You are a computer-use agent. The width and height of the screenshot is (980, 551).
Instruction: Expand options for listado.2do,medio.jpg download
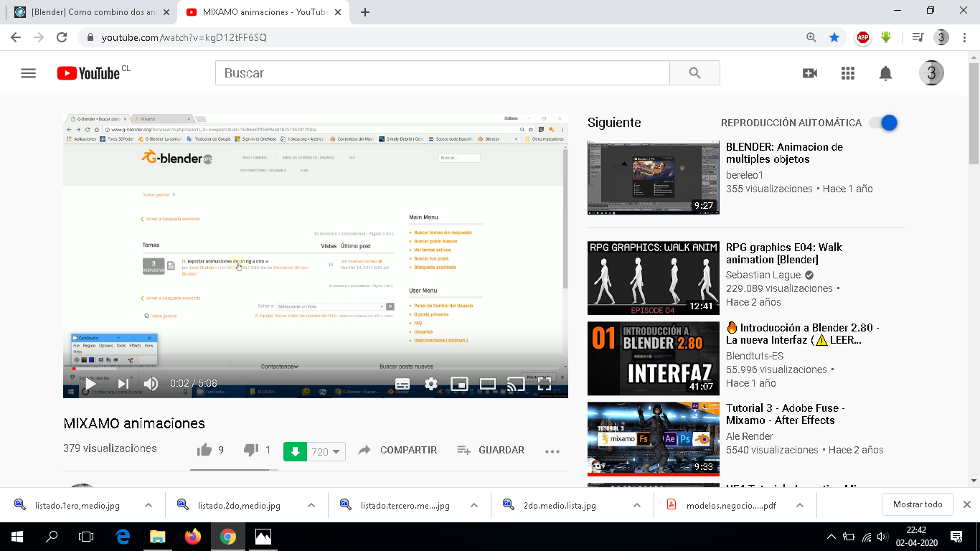pos(311,505)
